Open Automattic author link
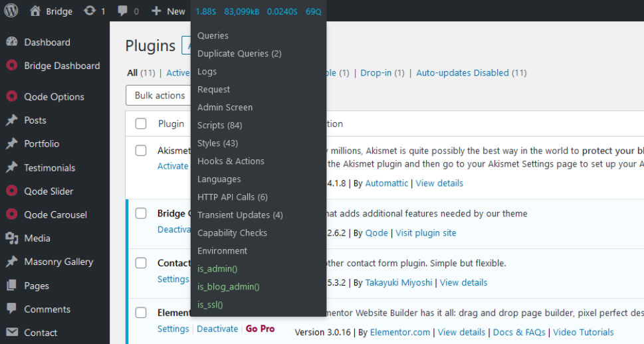644x344 pixels. pyautogui.click(x=387, y=183)
